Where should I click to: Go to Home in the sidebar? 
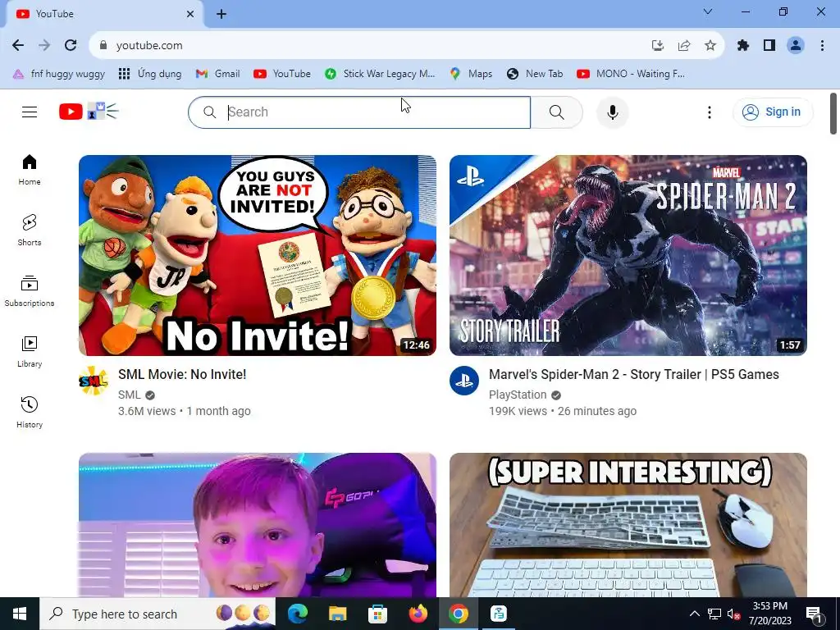tap(30, 170)
